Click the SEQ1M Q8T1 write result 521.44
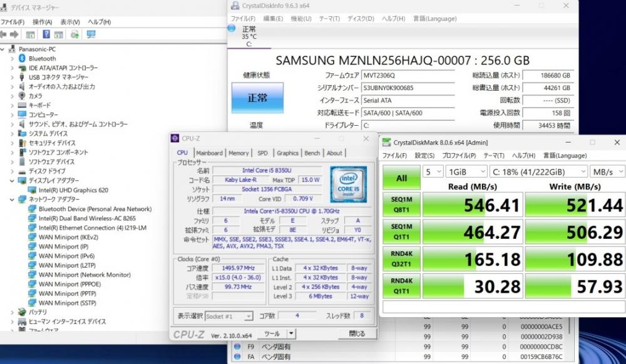The width and height of the screenshot is (626, 364). click(x=575, y=205)
